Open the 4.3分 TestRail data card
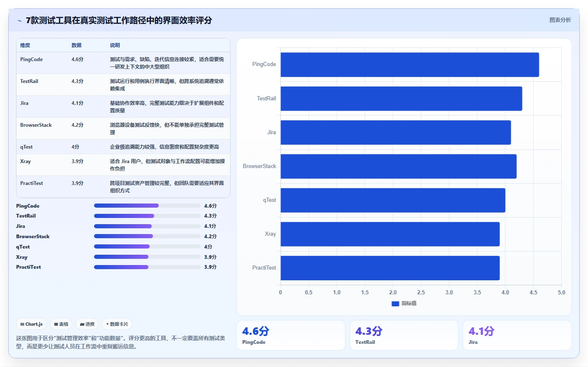Viewport: 588px width, 367px height. tap(404, 335)
